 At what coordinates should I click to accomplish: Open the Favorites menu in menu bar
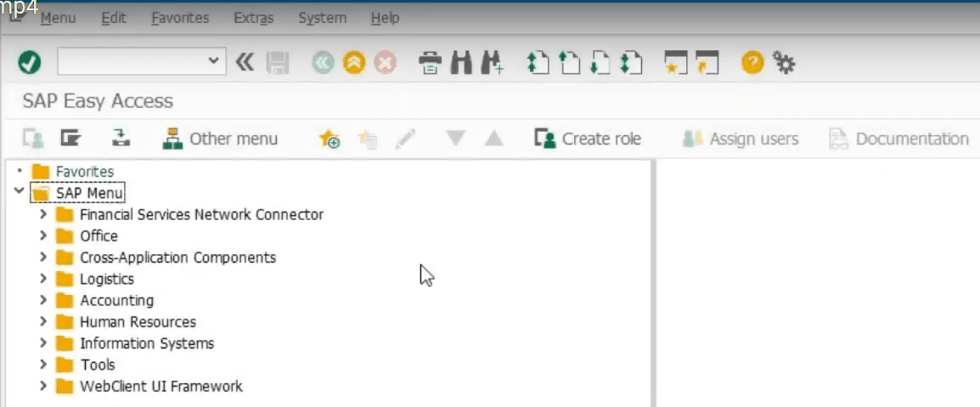[x=180, y=18]
